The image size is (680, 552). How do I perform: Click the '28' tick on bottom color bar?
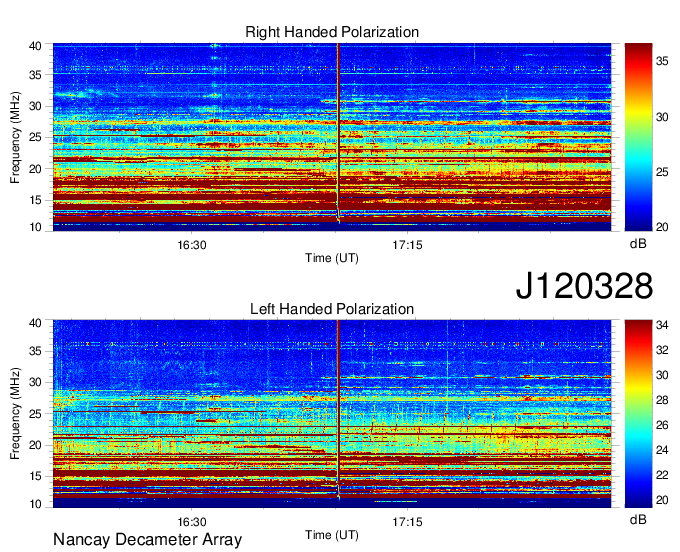pos(662,400)
